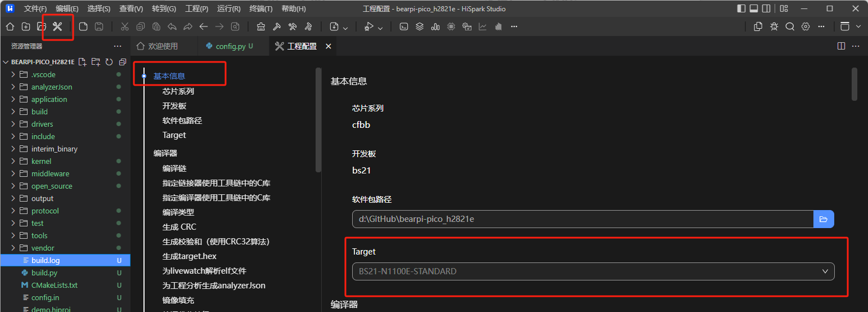
Task: Click New File icon in explorer header
Action: pos(83,62)
